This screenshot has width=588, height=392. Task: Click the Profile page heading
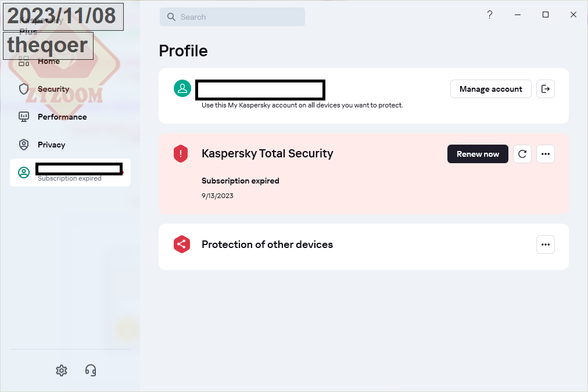[x=184, y=51]
